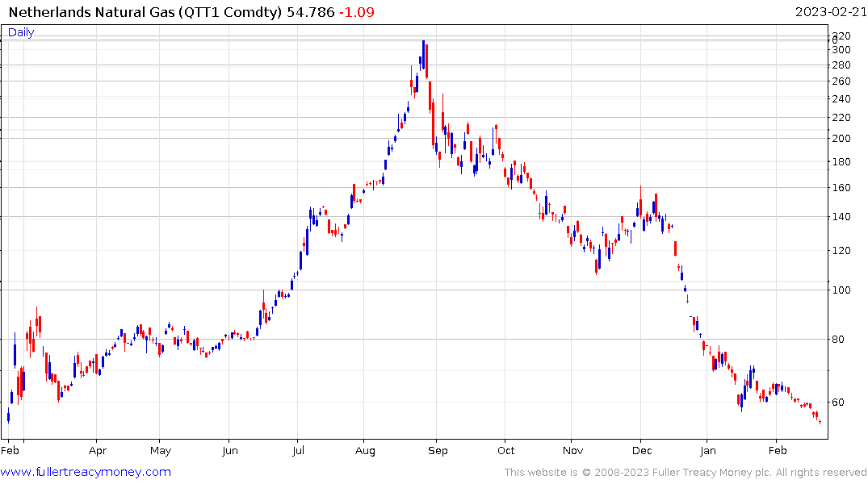
Task: Click the 240 price axis label
Action: [x=841, y=99]
